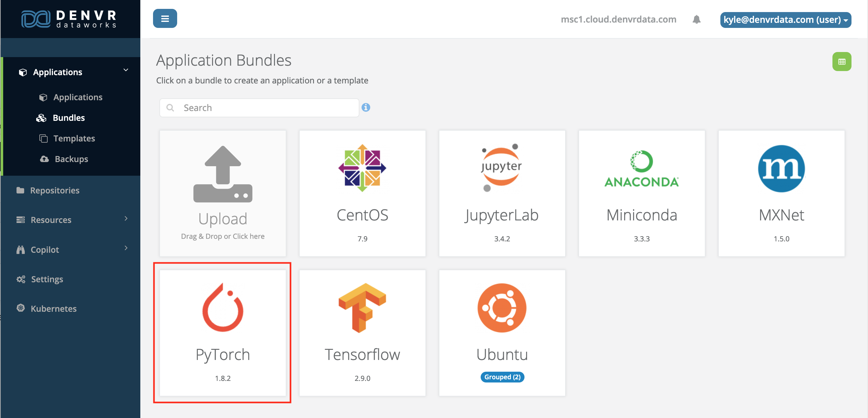Click the Resources server icon
This screenshot has height=418, width=868.
(x=21, y=220)
